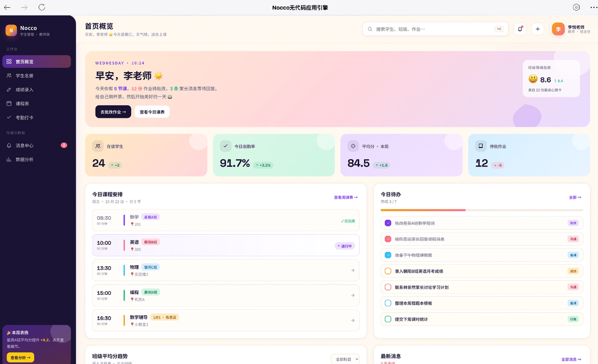Viewport: 598px width, 364px height.
Task: Click the browser forward arrow
Action: [x=24, y=7]
